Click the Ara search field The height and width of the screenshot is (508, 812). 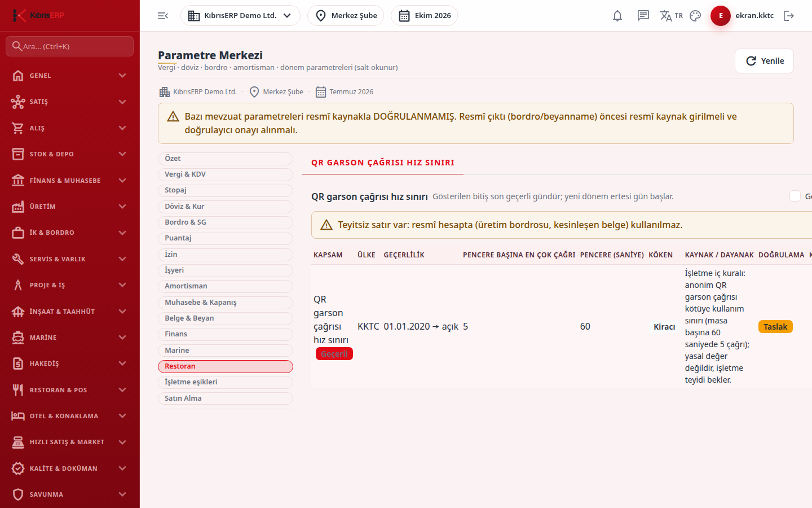(70, 46)
